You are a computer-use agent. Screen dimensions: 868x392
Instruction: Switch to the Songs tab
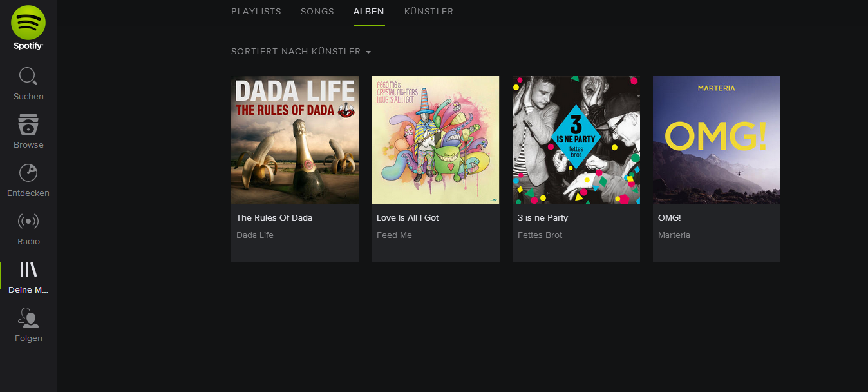317,12
